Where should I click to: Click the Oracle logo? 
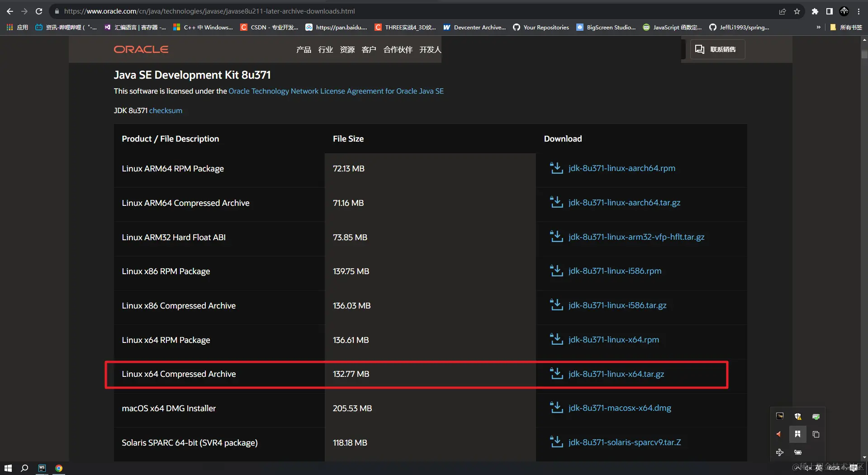[x=141, y=49]
